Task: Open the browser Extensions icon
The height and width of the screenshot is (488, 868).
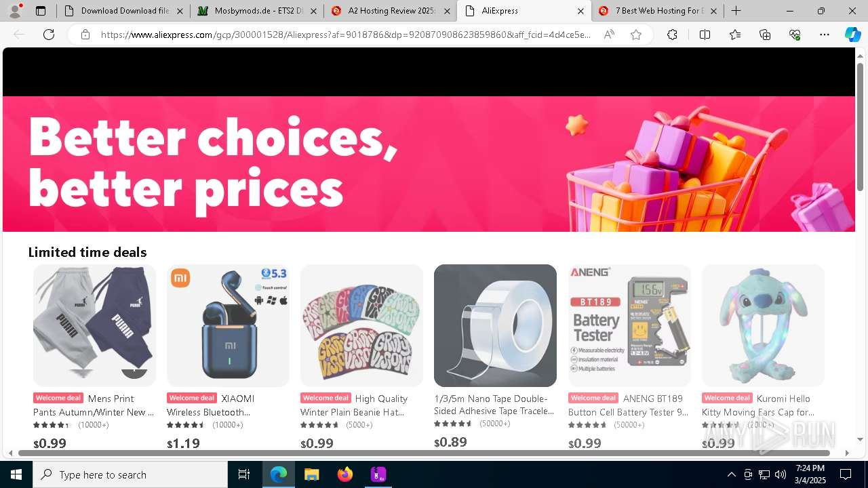Action: (x=672, y=35)
